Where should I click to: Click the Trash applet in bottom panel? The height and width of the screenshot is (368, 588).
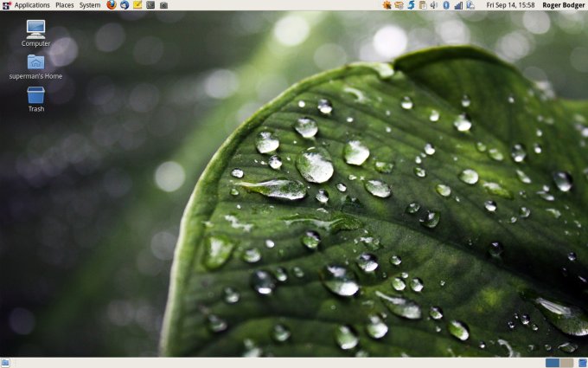coord(582,363)
